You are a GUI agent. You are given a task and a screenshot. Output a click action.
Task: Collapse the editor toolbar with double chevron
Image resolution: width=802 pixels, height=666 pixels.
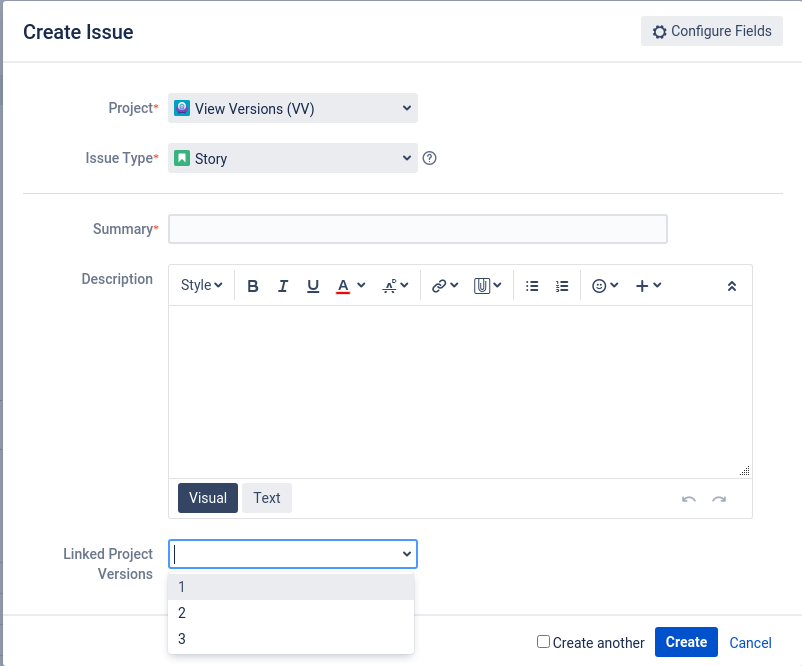pos(732,286)
